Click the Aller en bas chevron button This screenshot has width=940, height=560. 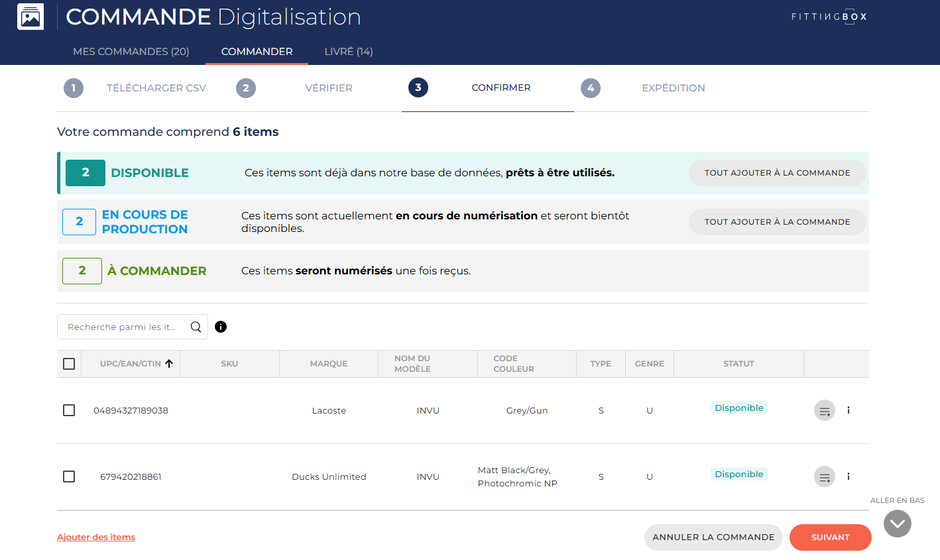(x=897, y=524)
